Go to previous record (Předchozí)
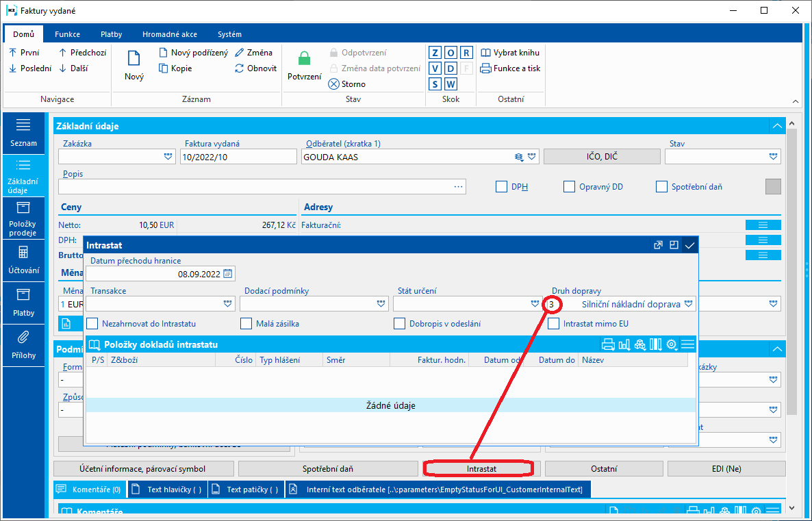812x521 pixels. point(82,52)
